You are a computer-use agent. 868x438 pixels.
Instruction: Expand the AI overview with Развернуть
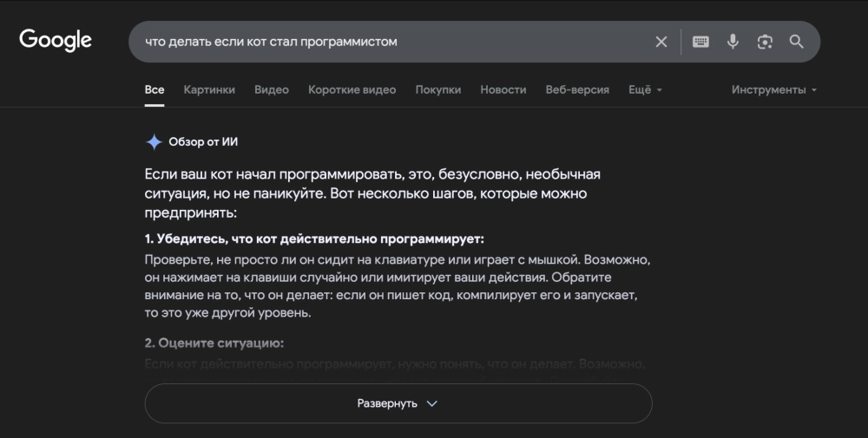click(398, 403)
